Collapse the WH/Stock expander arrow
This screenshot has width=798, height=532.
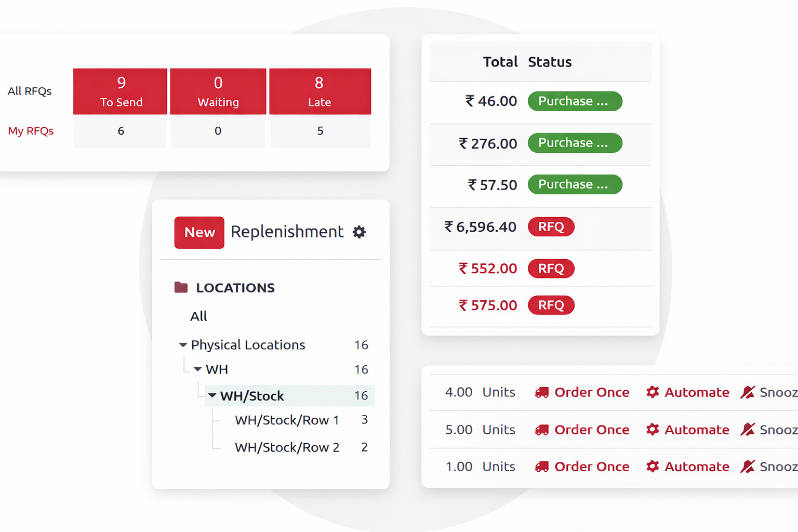pyautogui.click(x=212, y=396)
